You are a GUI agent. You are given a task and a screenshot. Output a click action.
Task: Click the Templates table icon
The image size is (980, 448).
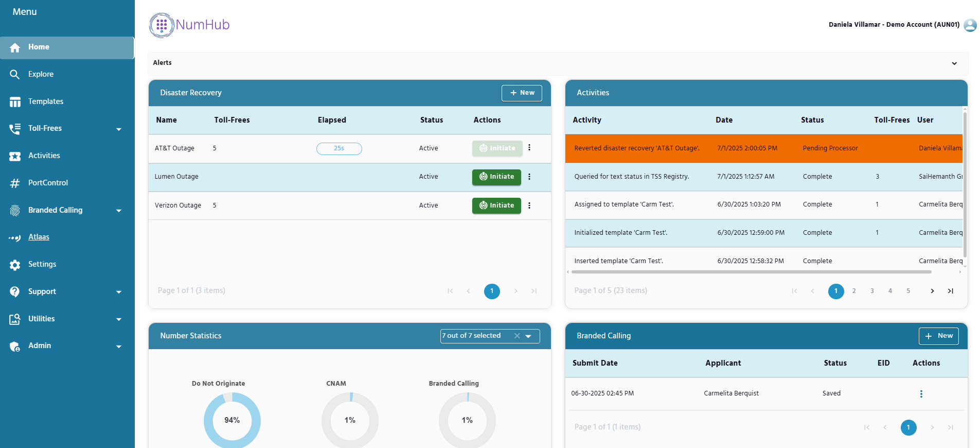click(x=15, y=102)
